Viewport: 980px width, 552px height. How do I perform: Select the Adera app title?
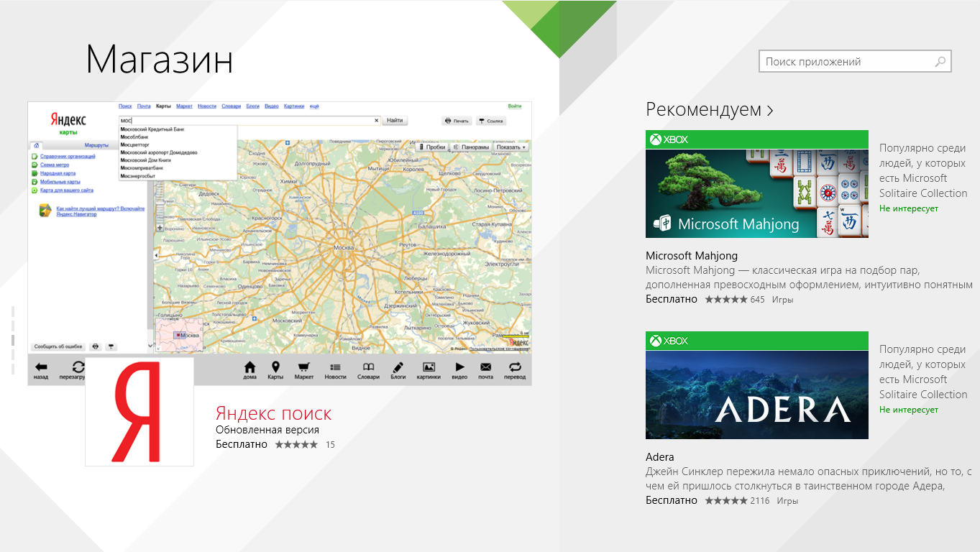click(x=660, y=457)
